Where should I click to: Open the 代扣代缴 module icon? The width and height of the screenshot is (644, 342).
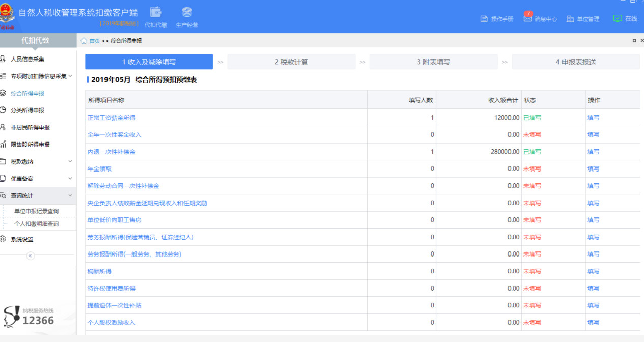click(x=156, y=12)
